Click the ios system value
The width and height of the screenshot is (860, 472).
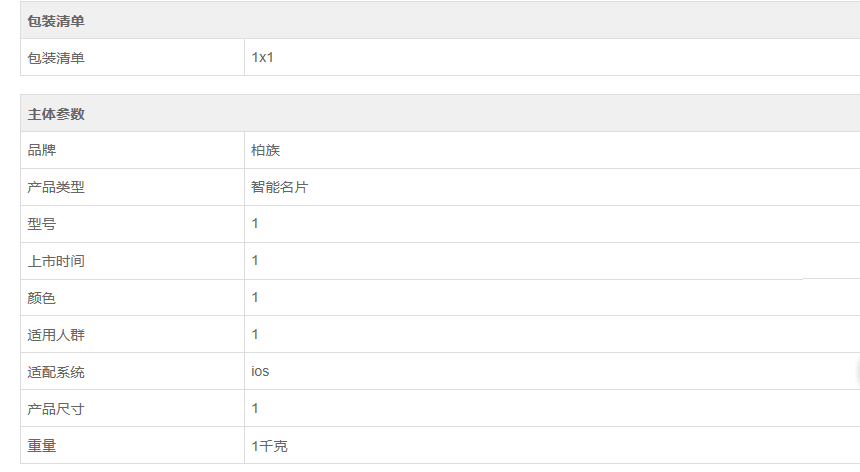(x=260, y=371)
